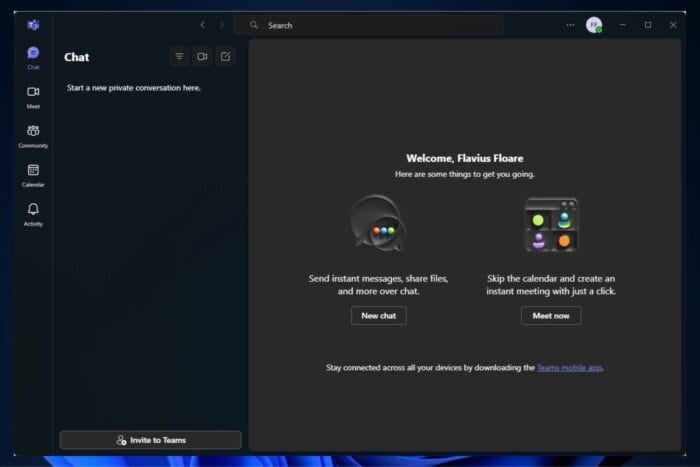Open the Activity bell feed
The width and height of the screenshot is (700, 467).
point(33,215)
